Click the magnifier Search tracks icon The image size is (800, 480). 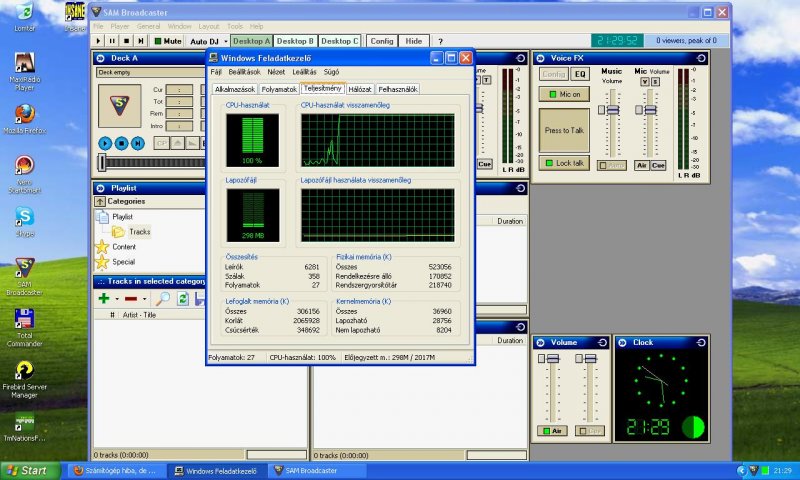coord(162,298)
